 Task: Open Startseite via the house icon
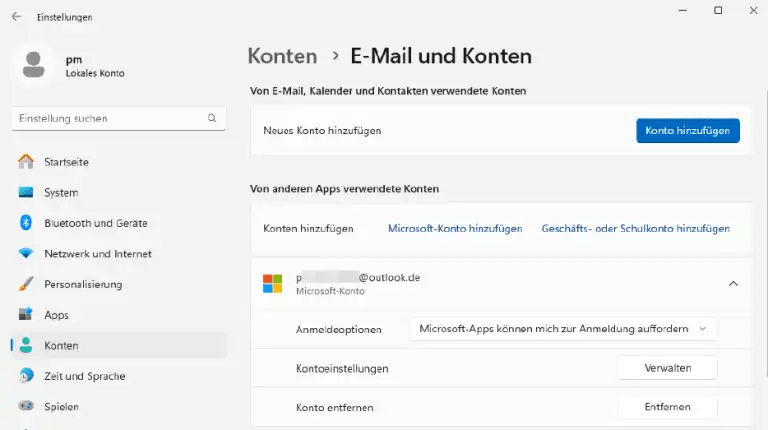tap(26, 161)
